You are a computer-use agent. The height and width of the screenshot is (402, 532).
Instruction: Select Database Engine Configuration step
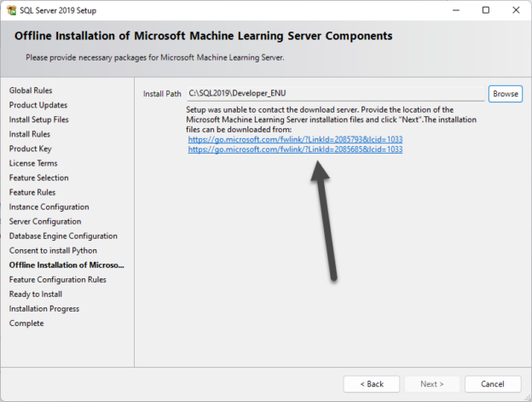pos(63,236)
